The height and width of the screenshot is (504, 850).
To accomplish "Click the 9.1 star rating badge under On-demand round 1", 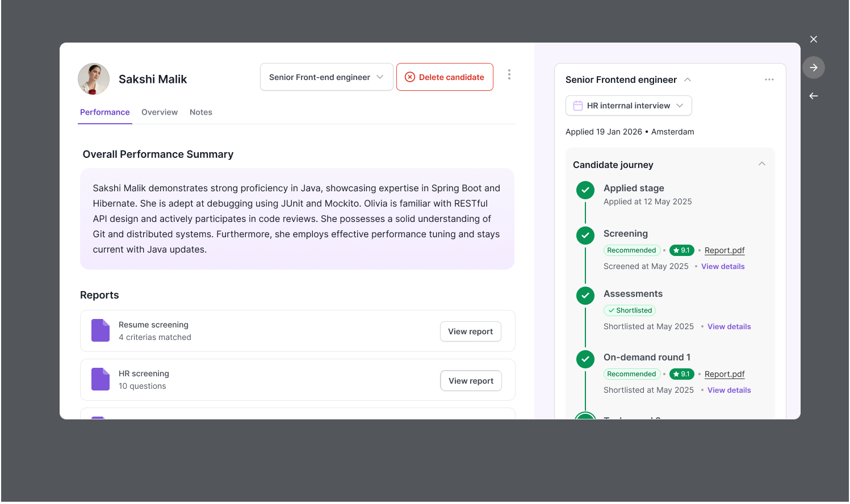I will [x=682, y=374].
